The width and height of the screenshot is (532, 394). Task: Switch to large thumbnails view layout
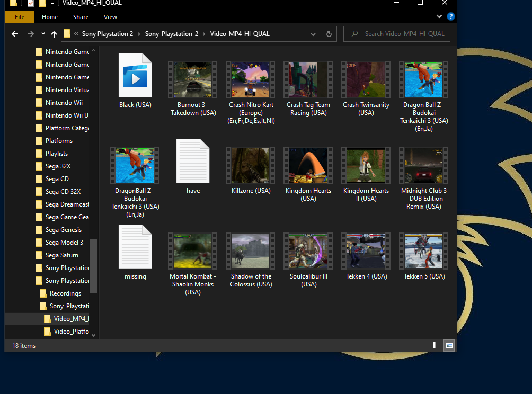tap(449, 345)
